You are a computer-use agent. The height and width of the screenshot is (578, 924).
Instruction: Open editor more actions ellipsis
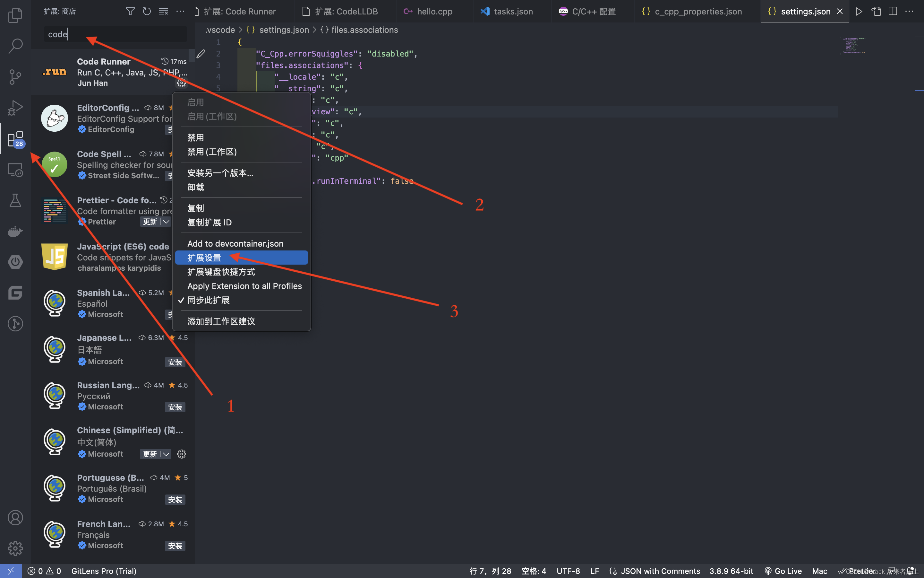tap(910, 12)
